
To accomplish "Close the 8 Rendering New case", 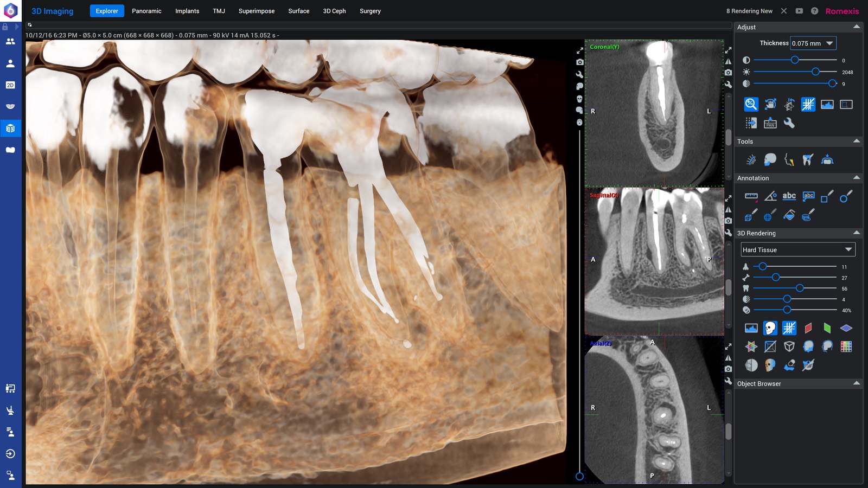I will [784, 11].
